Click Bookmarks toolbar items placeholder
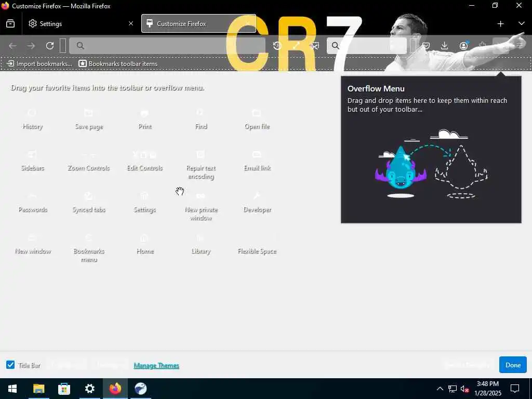Viewport: 532px width, 399px height. point(118,64)
